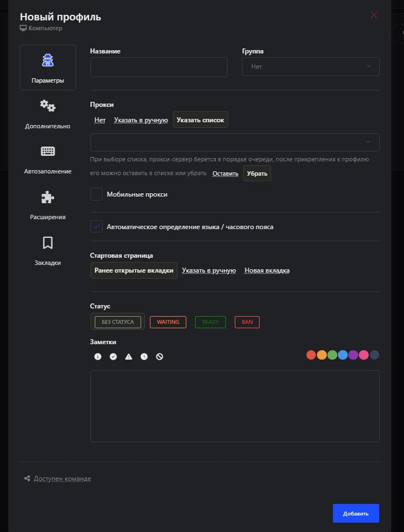Image resolution: width=404 pixels, height=532 pixels.
Task: Open the Дополнительно gears section
Action: [x=48, y=115]
